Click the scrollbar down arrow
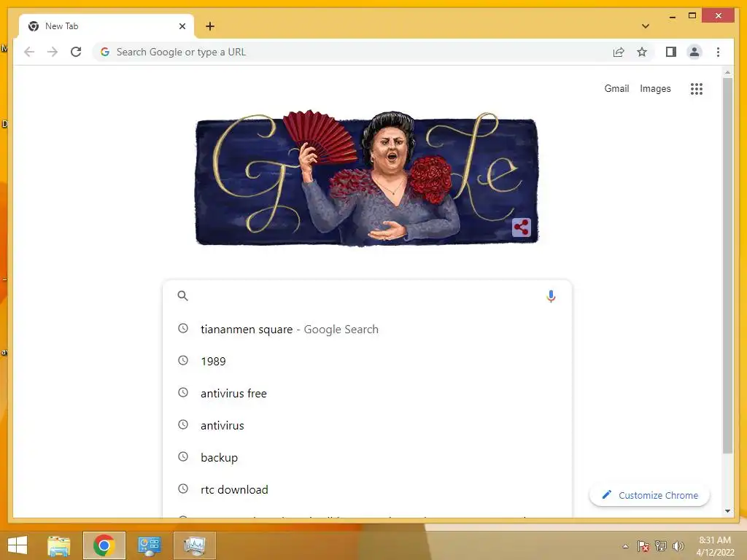This screenshot has height=560, width=747. (727, 511)
